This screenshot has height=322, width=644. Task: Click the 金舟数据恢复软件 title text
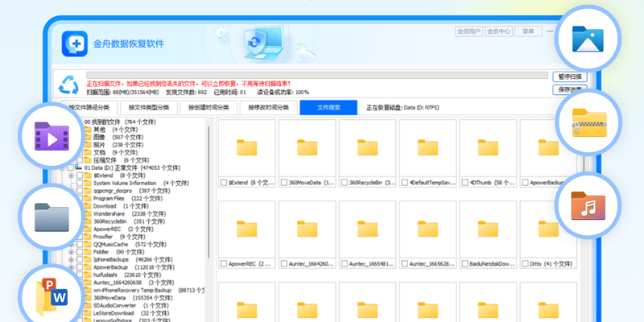(x=129, y=43)
